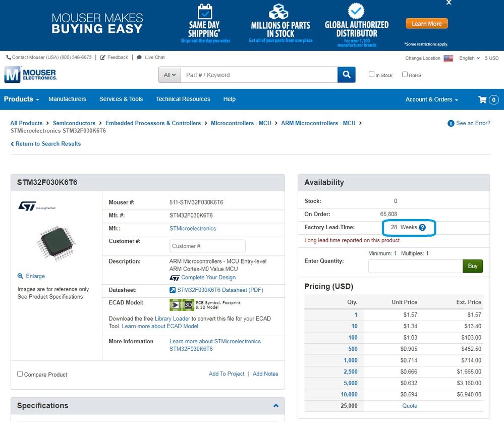Select the 100 quantity price break
This screenshot has width=504, height=422.
[x=353, y=337]
